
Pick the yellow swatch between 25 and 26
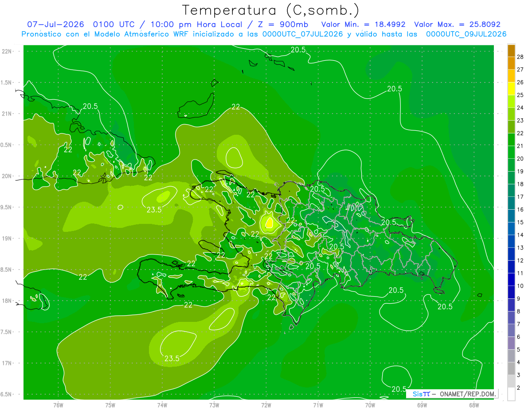[x=511, y=89]
